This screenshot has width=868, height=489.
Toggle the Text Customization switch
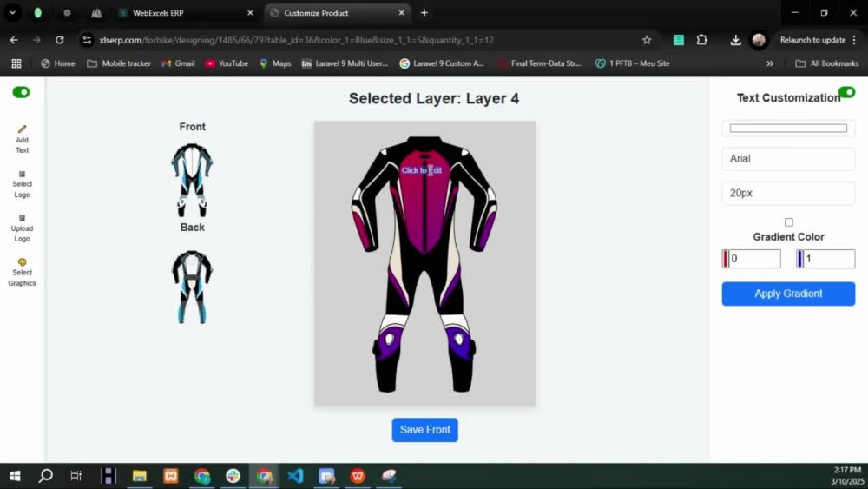pyautogui.click(x=846, y=92)
